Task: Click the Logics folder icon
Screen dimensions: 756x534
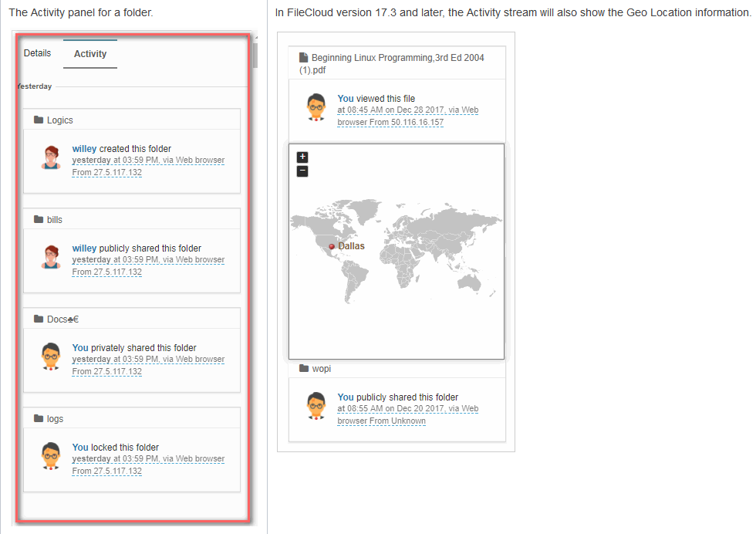Action: point(39,120)
